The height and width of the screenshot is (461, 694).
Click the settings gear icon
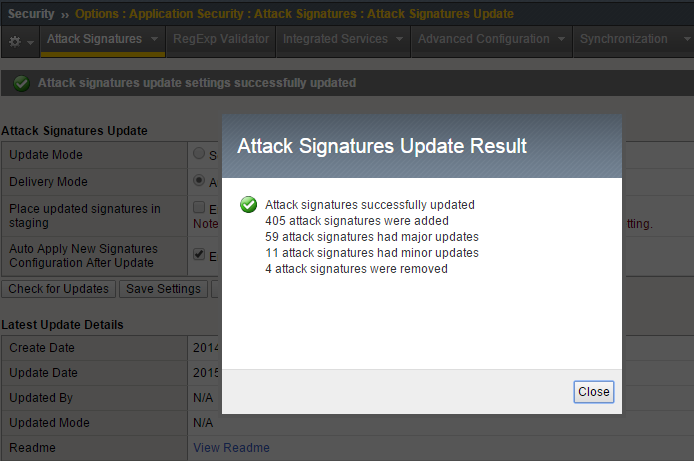tap(14, 40)
